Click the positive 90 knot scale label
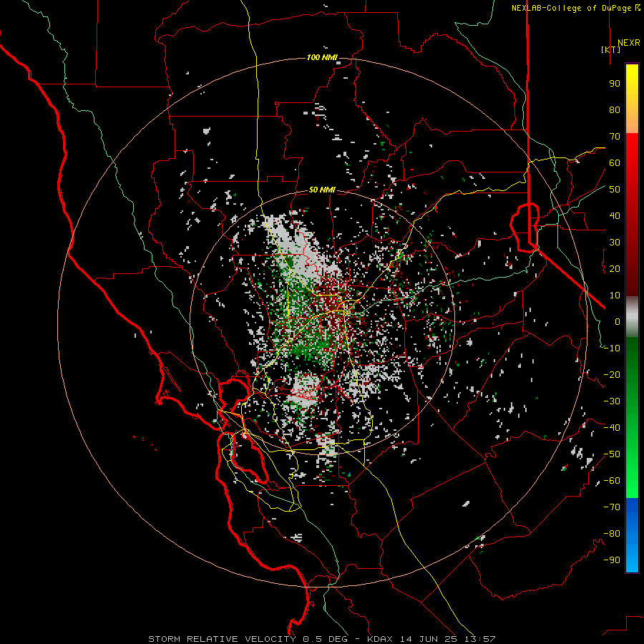Screen dimensions: 644x644 pos(615,84)
